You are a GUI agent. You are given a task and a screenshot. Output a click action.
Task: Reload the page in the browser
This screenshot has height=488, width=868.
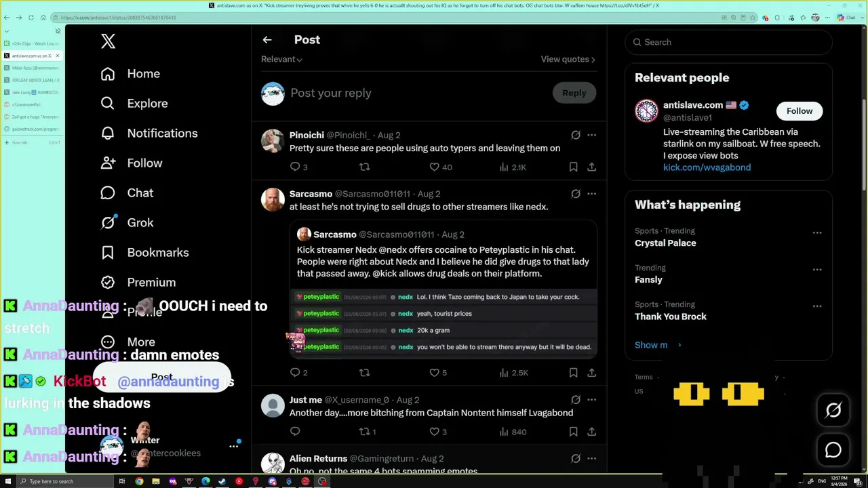31,18
